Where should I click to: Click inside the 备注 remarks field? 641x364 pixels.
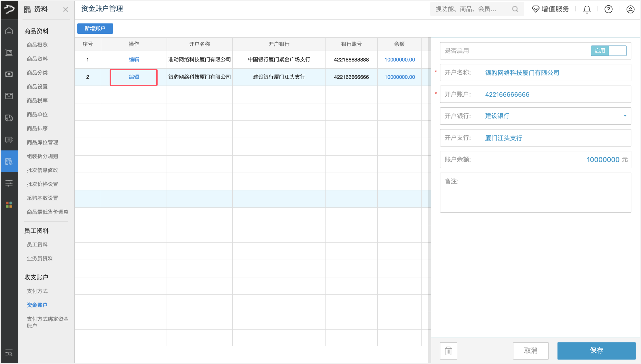click(535, 192)
